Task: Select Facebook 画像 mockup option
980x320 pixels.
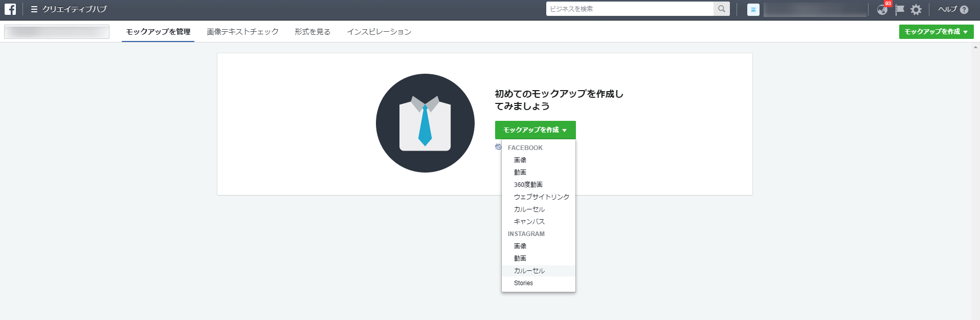Action: pos(539,160)
